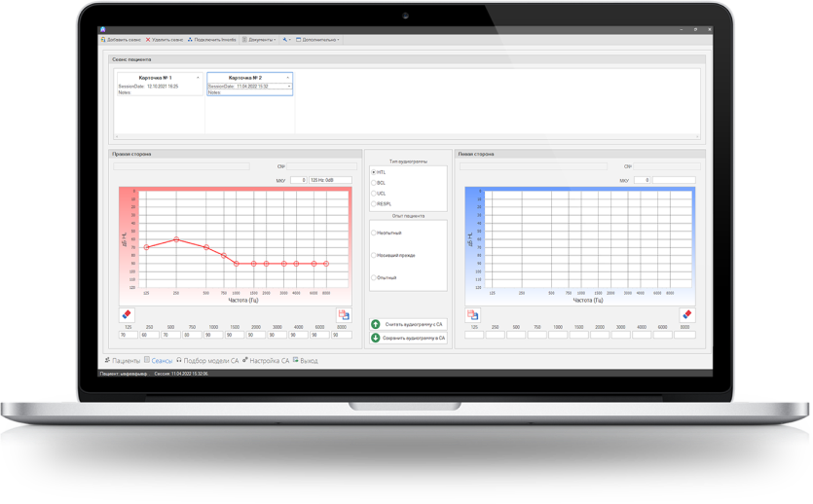Expand SessionDate dropdown in Карточка № 2
The image size is (813, 504).
pos(288,87)
